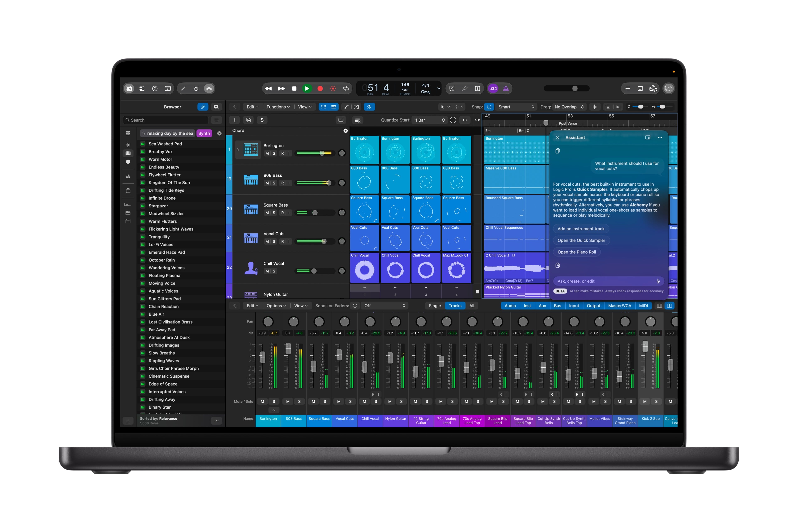Viewport: 798px width, 532px height.
Task: Remove the Synth filter tag with X icon
Action: (219, 133)
